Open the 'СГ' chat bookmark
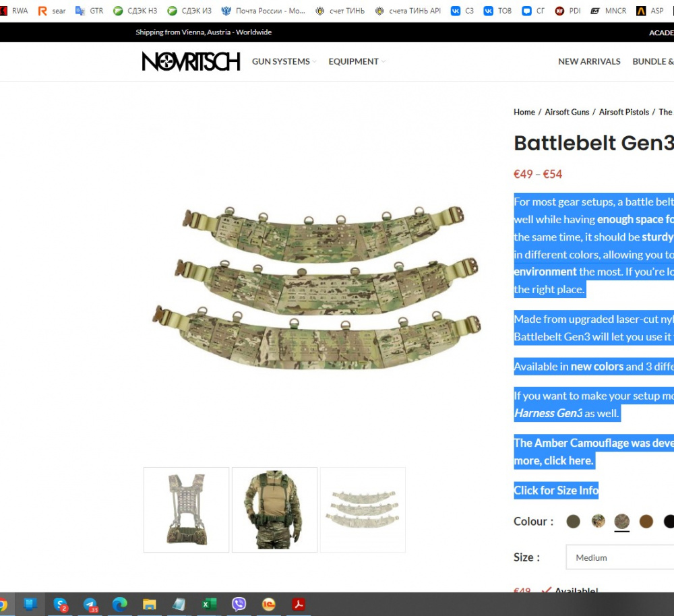This screenshot has height=616, width=674. [533, 11]
